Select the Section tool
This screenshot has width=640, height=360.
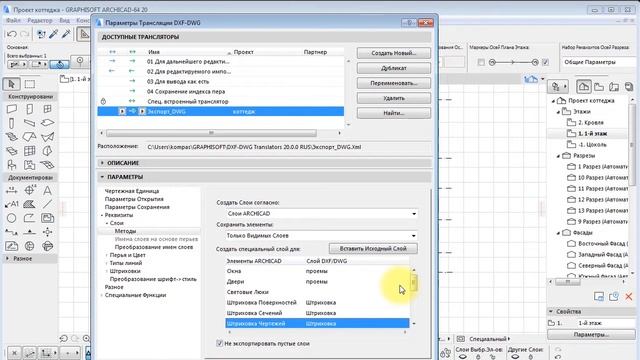pyautogui.click(x=11, y=232)
